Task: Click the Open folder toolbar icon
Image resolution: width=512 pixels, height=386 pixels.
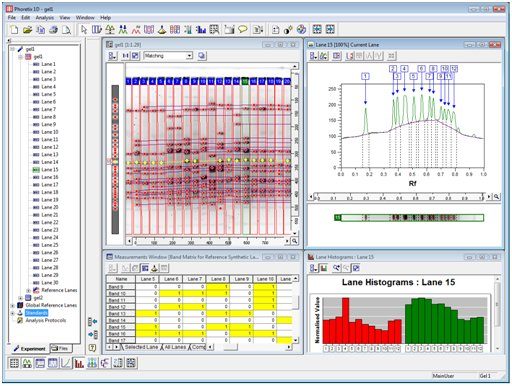Action: pyautogui.click(x=28, y=30)
